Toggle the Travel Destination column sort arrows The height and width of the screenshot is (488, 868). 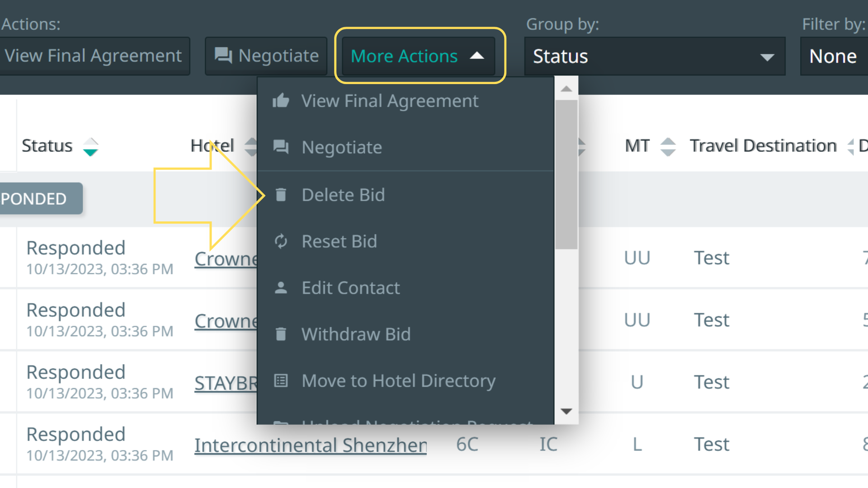click(x=850, y=146)
